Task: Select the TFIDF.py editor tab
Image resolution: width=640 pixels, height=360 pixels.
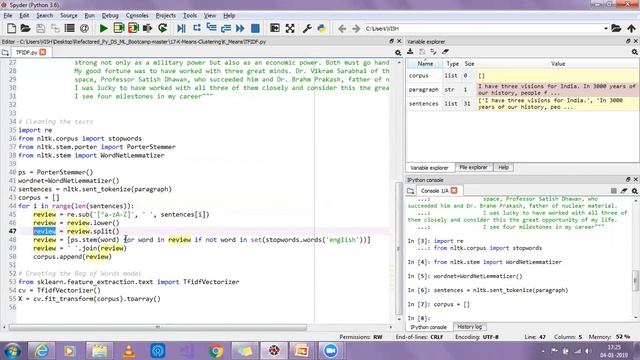Action: coord(27,52)
